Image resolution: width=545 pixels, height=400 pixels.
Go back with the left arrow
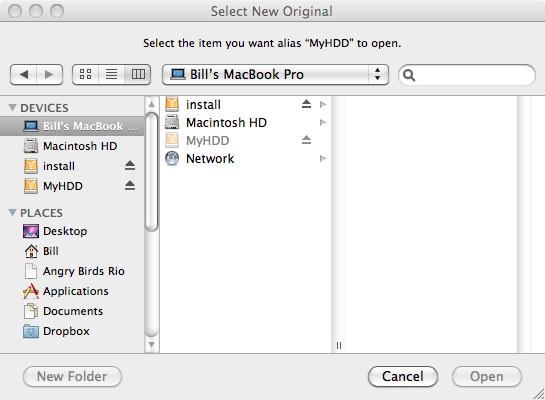click(24, 74)
